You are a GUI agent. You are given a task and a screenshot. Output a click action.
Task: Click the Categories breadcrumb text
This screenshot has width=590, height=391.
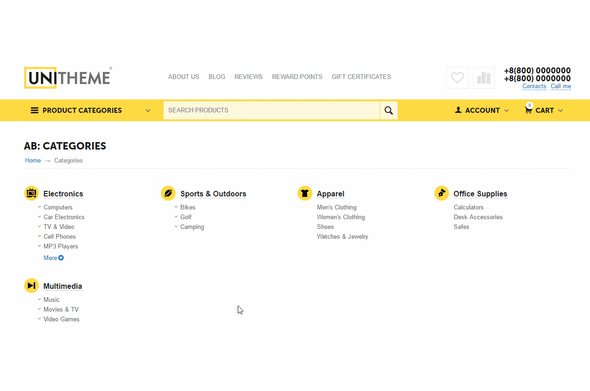[x=68, y=160]
